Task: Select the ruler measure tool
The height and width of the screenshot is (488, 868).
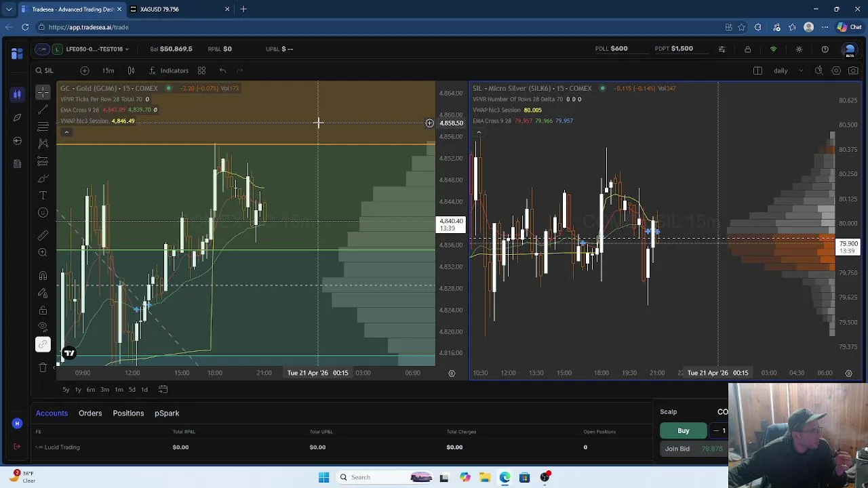Action: pos(43,235)
